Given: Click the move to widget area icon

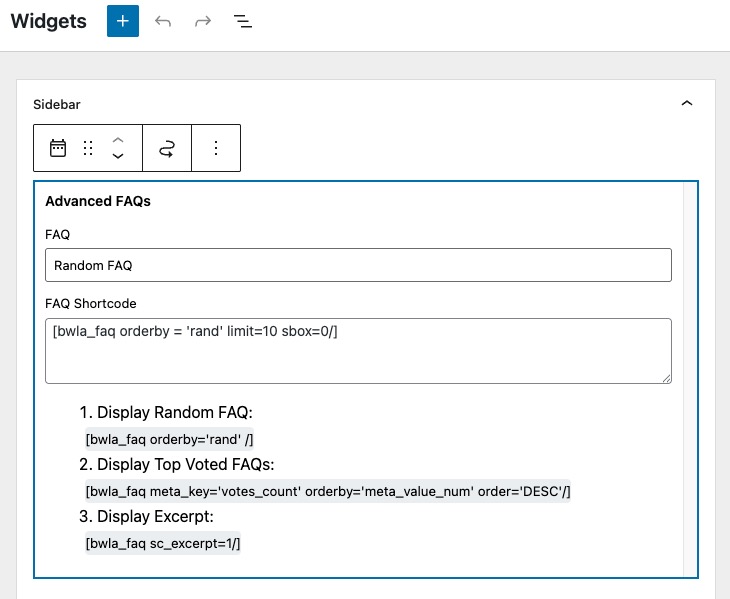Looking at the screenshot, I should tap(167, 148).
